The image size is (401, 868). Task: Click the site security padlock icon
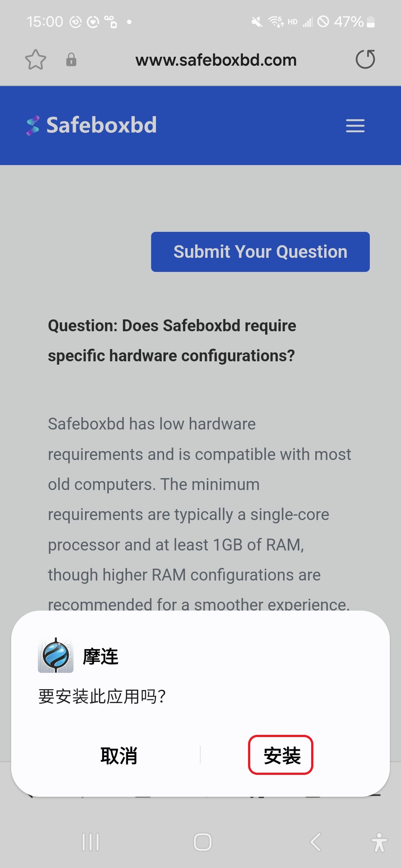pos(71,60)
